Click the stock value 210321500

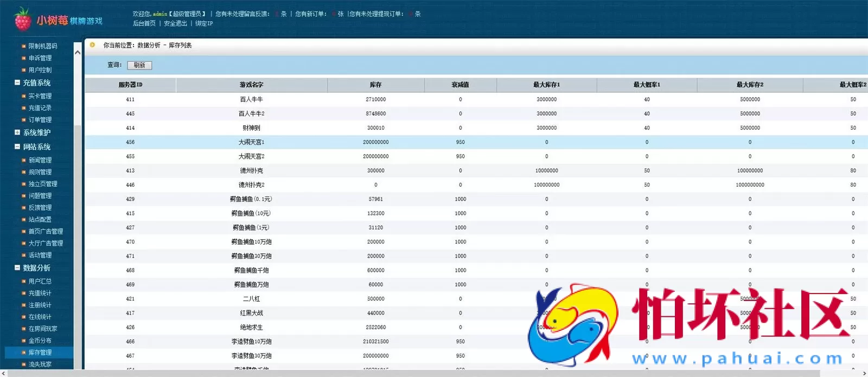375,342
